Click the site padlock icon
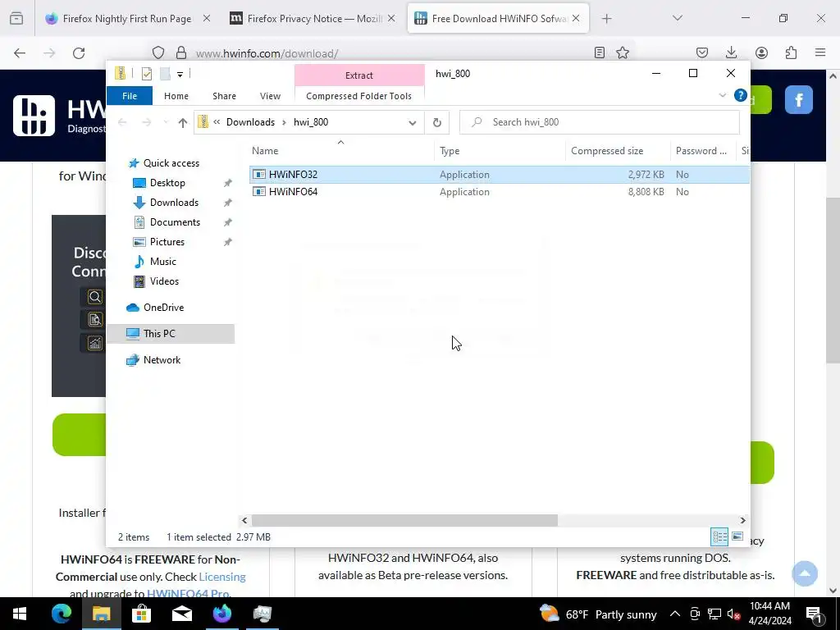The height and width of the screenshot is (630, 840). point(181,53)
